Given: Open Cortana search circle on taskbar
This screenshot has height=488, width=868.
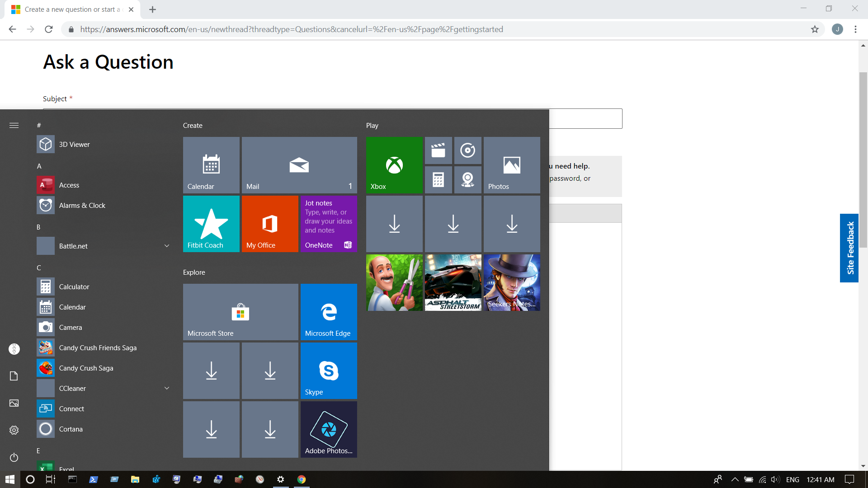Looking at the screenshot, I should pyautogui.click(x=30, y=479).
